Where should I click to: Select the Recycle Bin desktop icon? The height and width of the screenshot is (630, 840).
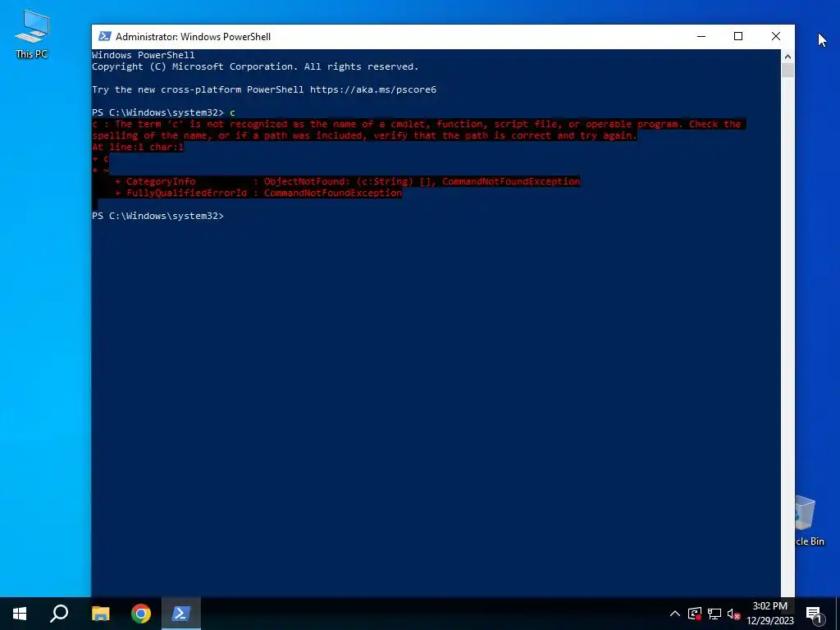(x=808, y=521)
